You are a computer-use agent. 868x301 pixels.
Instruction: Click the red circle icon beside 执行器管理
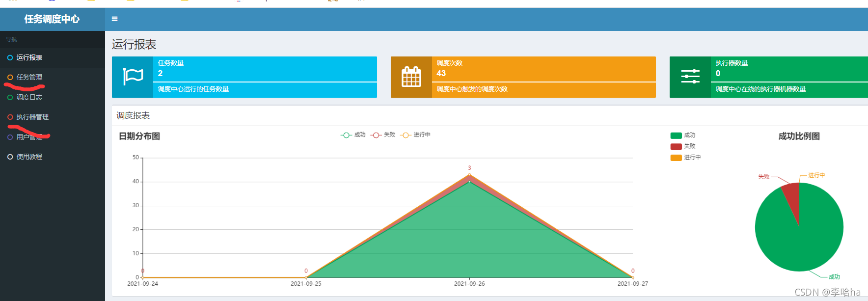10,117
